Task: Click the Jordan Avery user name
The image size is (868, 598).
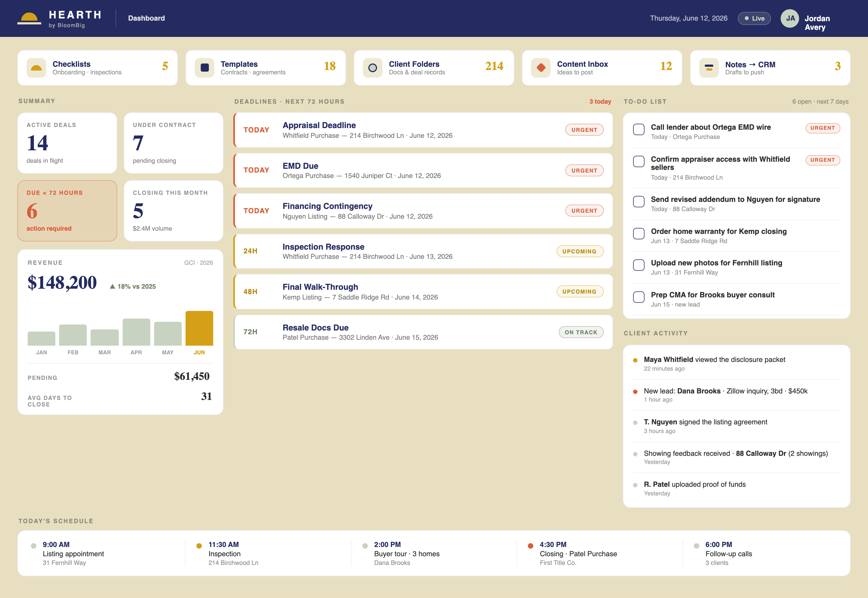Action: point(818,23)
